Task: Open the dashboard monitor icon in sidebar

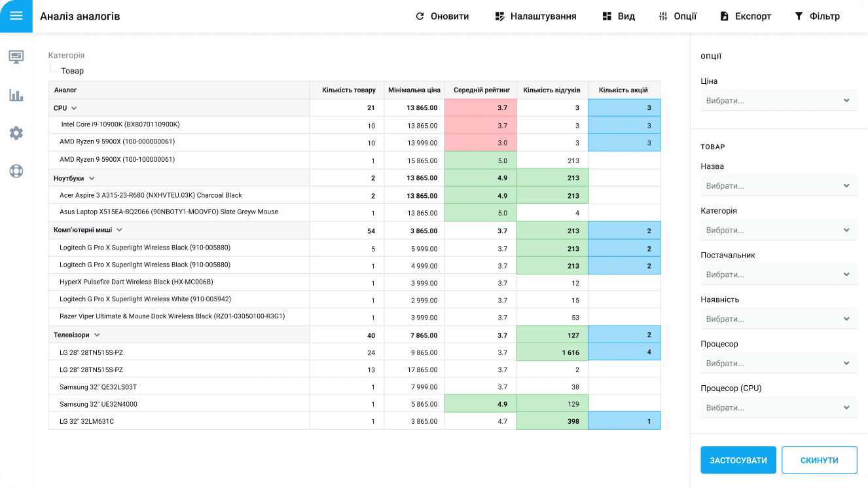Action: (x=16, y=56)
